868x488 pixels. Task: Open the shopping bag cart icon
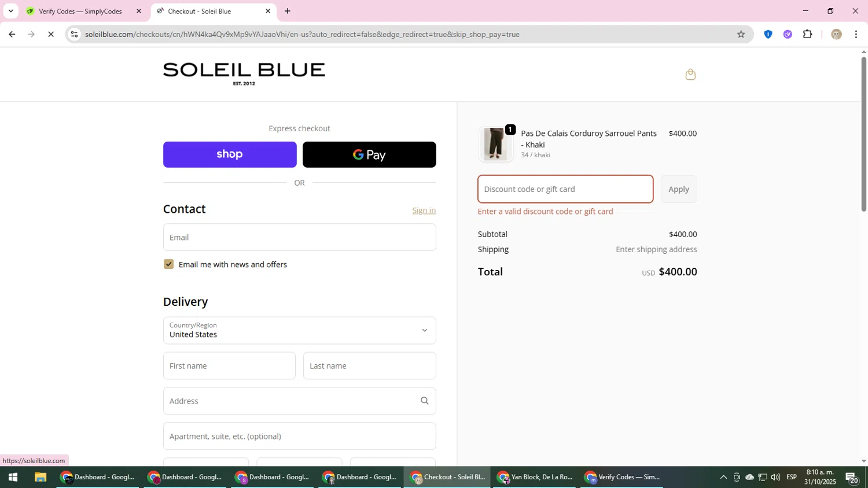[690, 74]
